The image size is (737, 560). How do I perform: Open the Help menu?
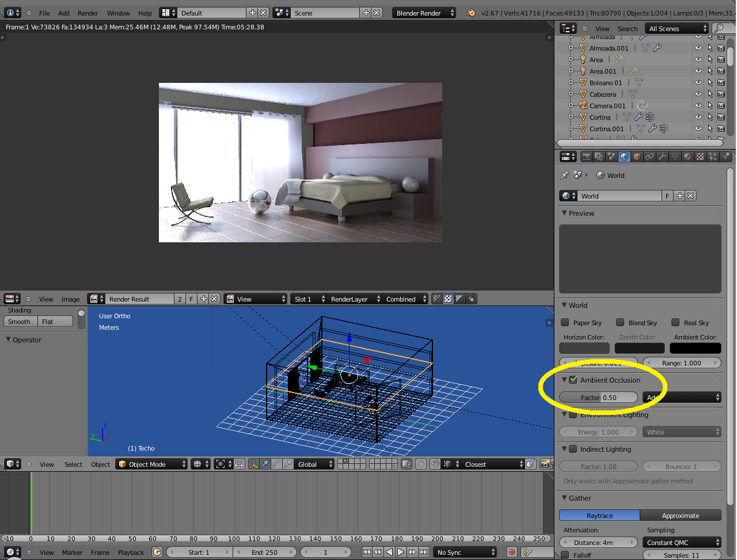click(x=145, y=13)
